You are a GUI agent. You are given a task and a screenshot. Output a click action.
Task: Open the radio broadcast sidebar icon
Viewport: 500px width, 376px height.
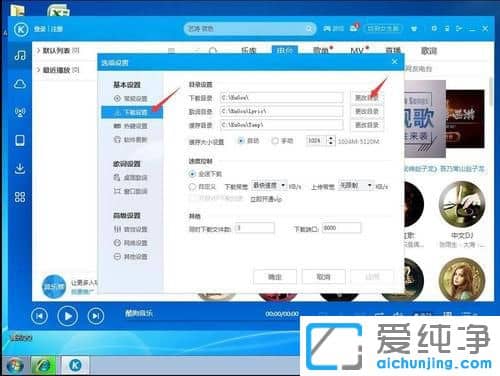20,112
